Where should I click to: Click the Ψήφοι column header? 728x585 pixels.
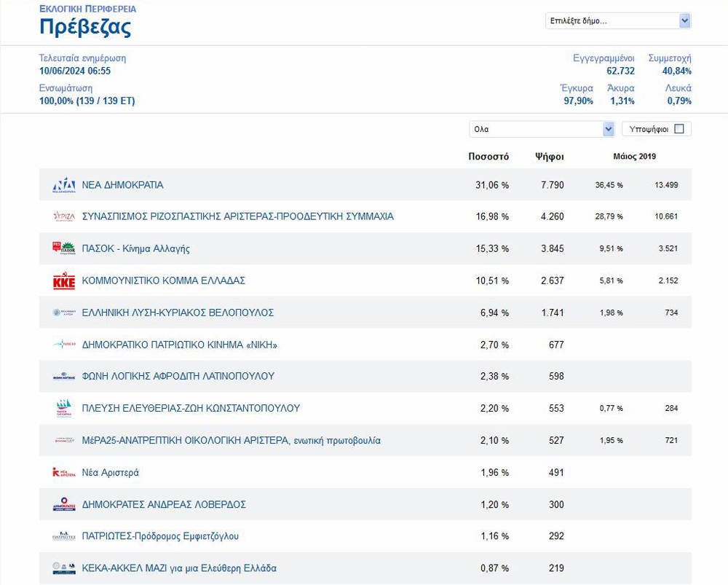(x=549, y=157)
